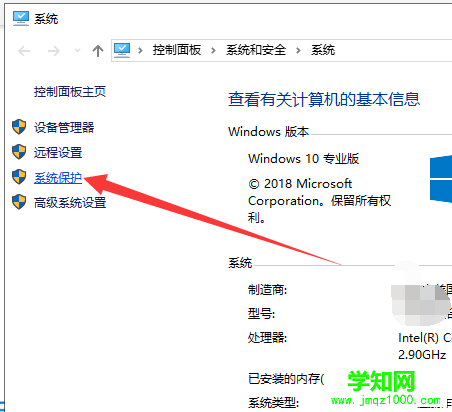Select 控制面板 in the breadcrumb path
This screenshot has width=452, height=412.
tap(177, 50)
